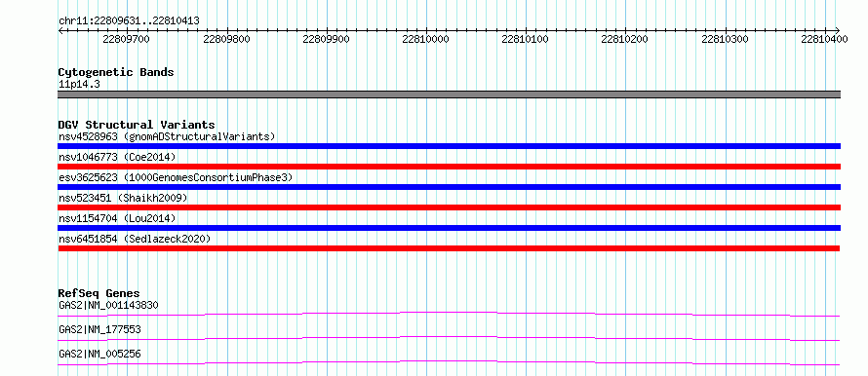
Task: Click ruler position 22809800
Action: point(226,39)
